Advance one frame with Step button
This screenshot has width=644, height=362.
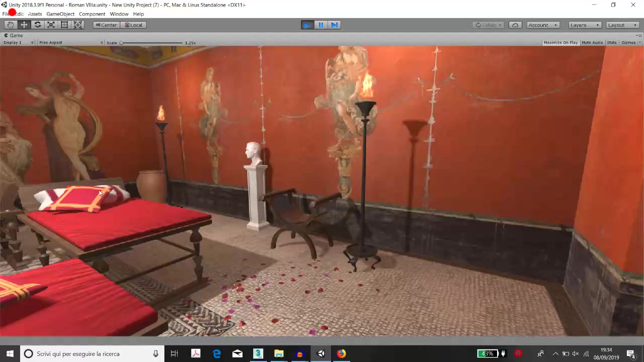[334, 25]
